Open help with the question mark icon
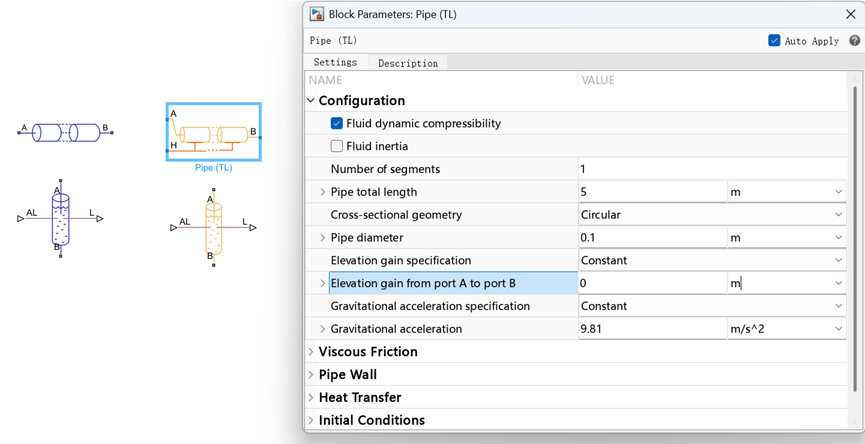 click(x=855, y=40)
